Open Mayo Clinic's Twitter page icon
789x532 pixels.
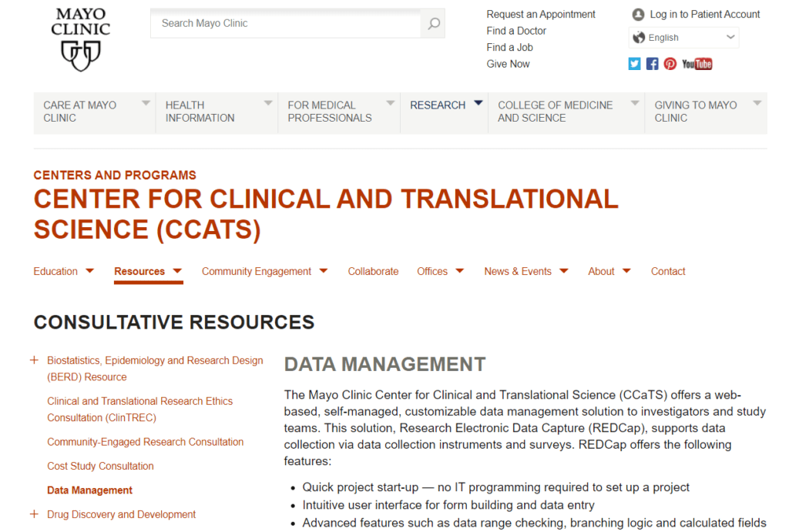[634, 64]
